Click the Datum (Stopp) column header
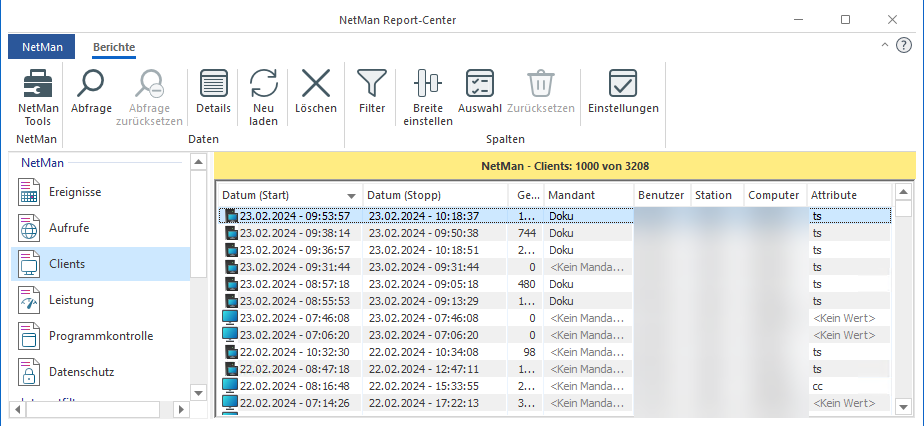The image size is (924, 426). 435,195
